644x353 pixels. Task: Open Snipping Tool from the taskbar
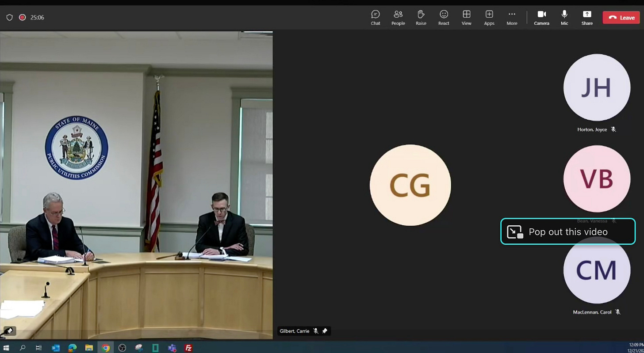click(x=139, y=348)
